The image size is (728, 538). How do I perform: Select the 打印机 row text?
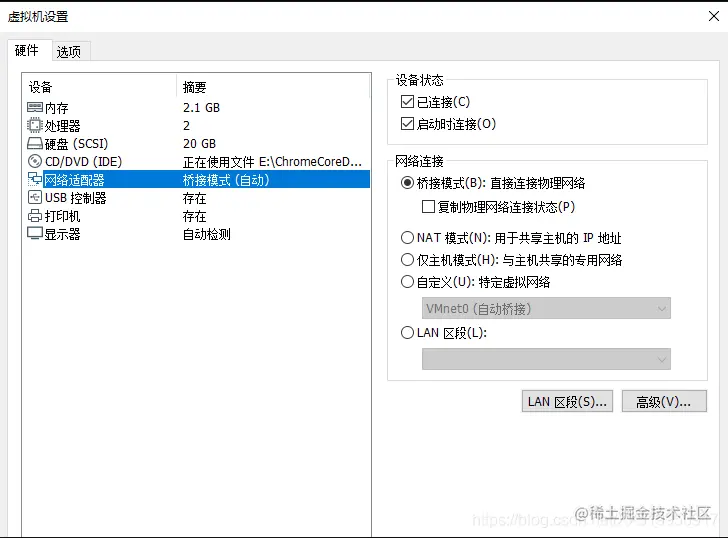click(62, 216)
